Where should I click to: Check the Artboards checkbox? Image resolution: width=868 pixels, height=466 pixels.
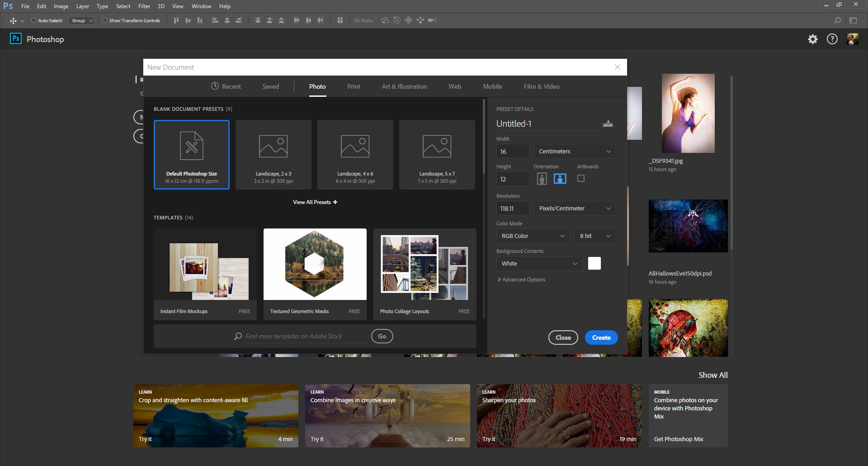(580, 178)
